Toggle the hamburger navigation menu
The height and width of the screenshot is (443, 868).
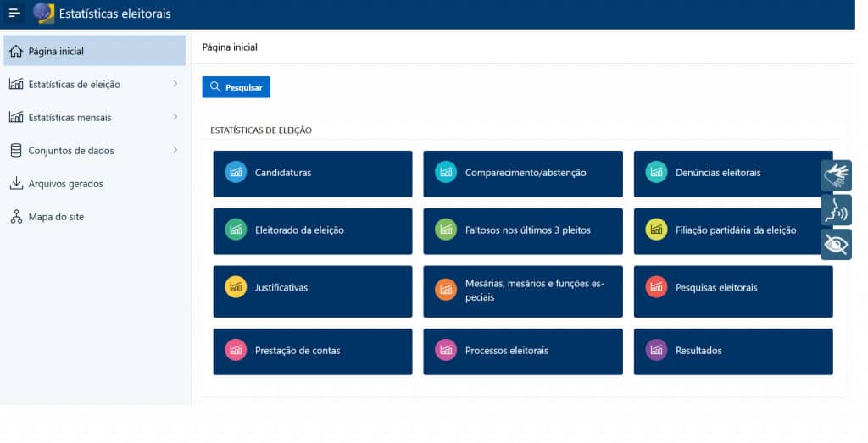tap(14, 14)
